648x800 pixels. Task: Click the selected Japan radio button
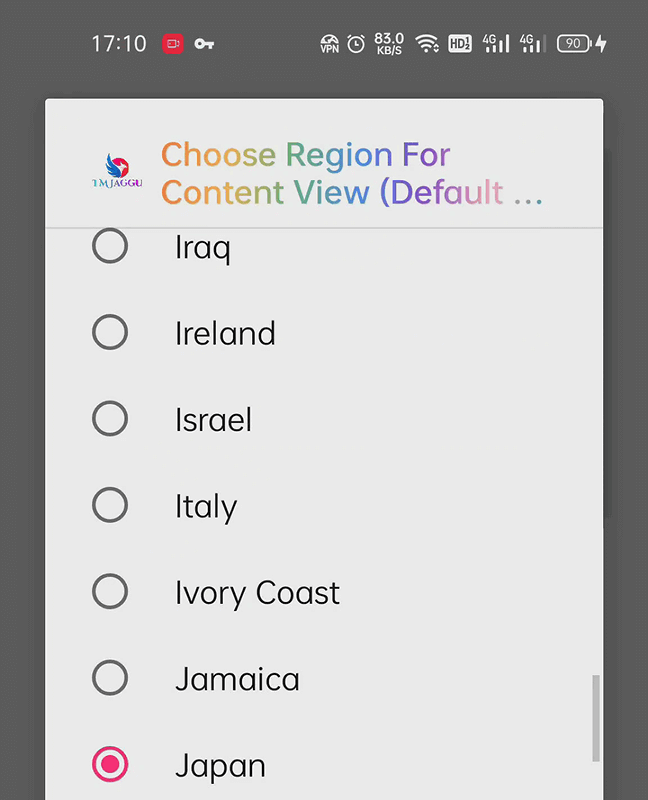[110, 764]
